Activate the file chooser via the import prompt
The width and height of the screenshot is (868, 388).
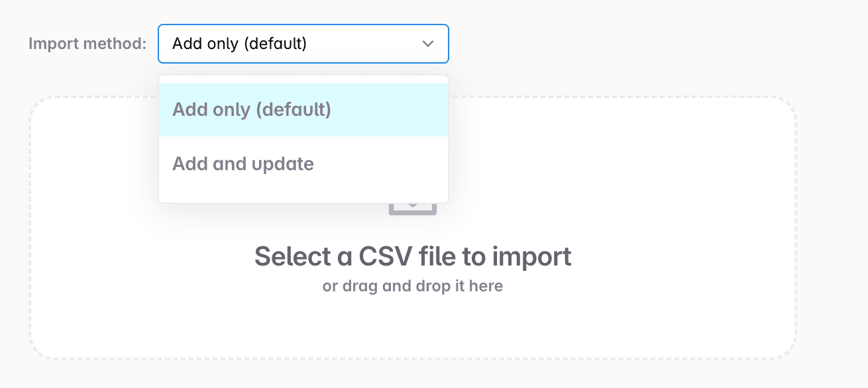[413, 256]
